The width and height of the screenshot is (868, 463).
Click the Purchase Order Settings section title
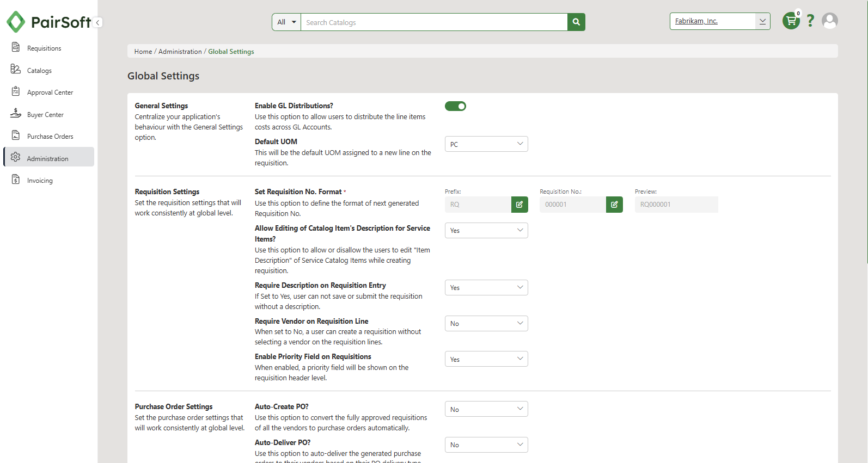(174, 406)
